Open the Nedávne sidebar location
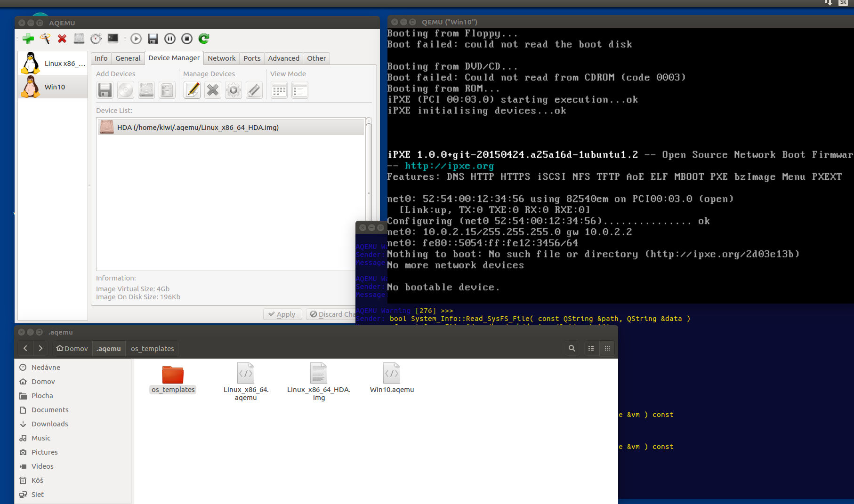The height and width of the screenshot is (504, 854). pyautogui.click(x=73, y=367)
